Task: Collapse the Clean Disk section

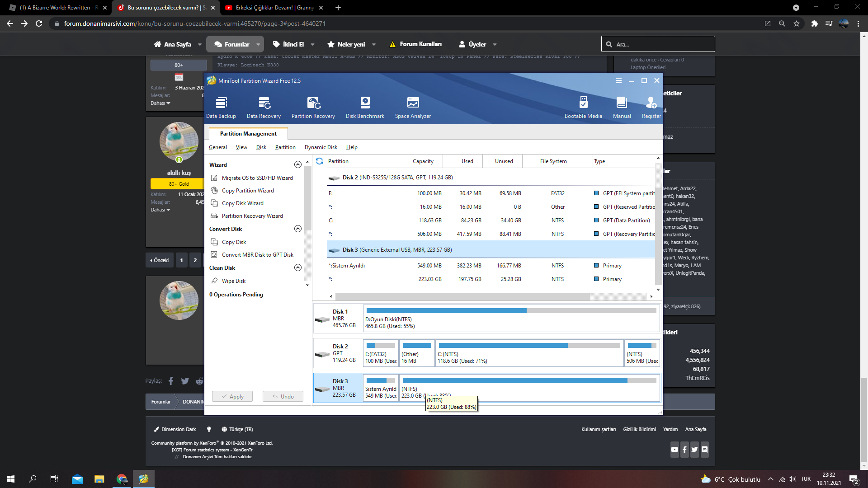Action: [x=297, y=267]
